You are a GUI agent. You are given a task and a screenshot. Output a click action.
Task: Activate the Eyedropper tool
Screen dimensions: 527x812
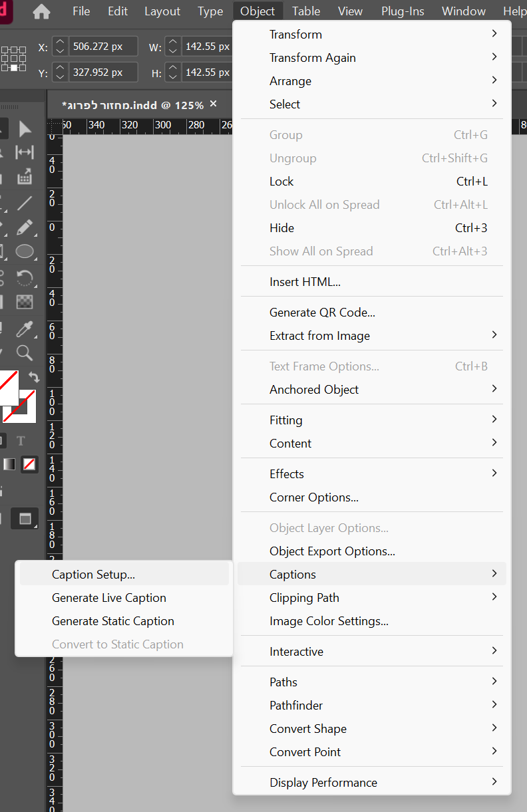25,328
